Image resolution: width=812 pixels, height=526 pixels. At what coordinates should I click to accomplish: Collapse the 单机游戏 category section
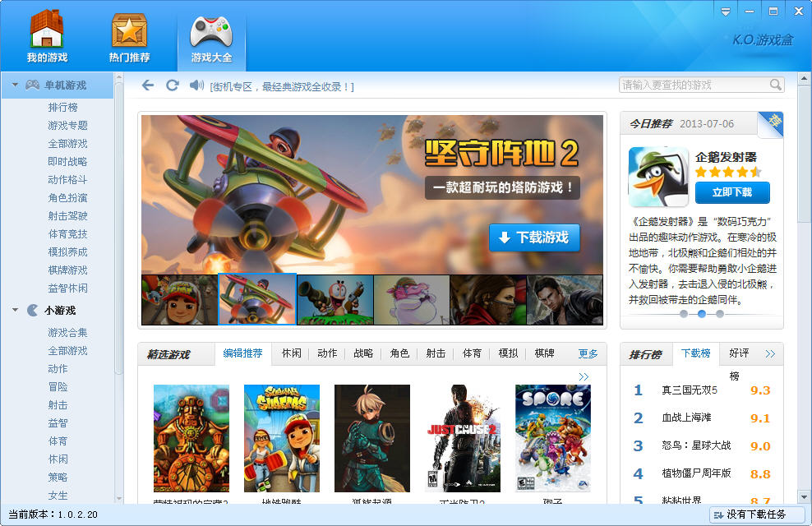pos(14,85)
